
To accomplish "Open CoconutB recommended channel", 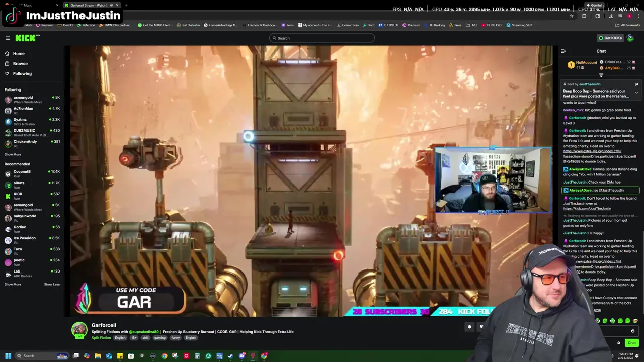I will [x=32, y=173].
